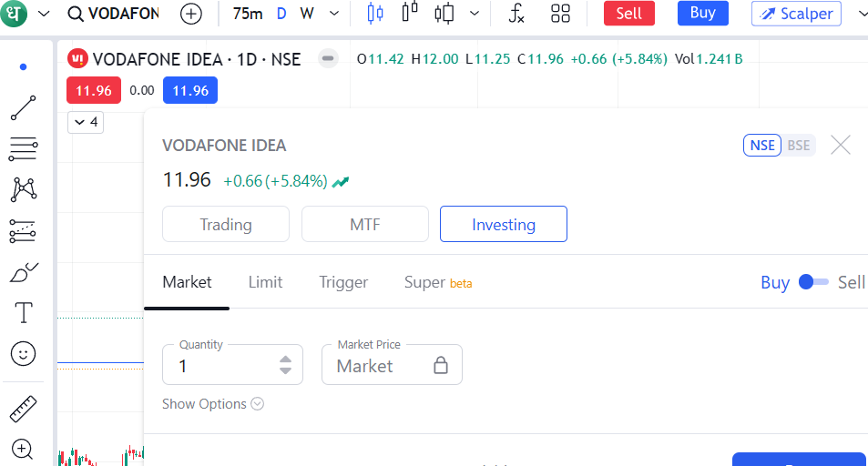Image resolution: width=868 pixels, height=466 pixels.
Task: Activate the zoom in tool
Action: 23,449
